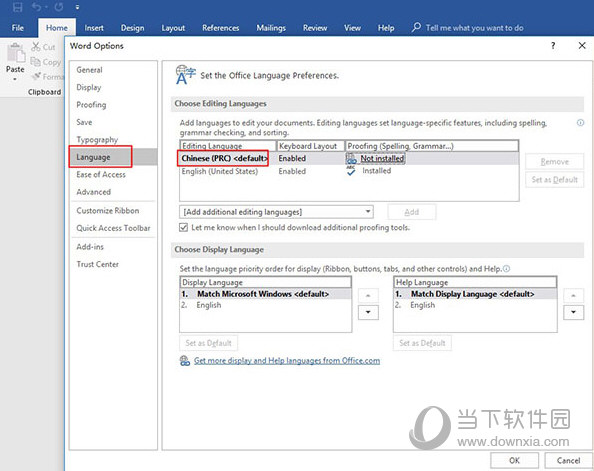Image resolution: width=594 pixels, height=471 pixels.
Task: Move display language down with the arrow button
Action: 368,312
